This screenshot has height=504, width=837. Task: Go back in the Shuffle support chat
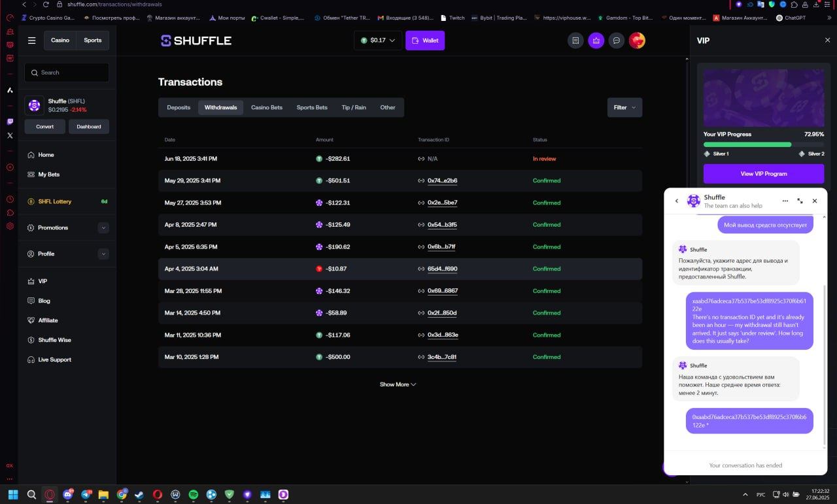[x=677, y=201]
